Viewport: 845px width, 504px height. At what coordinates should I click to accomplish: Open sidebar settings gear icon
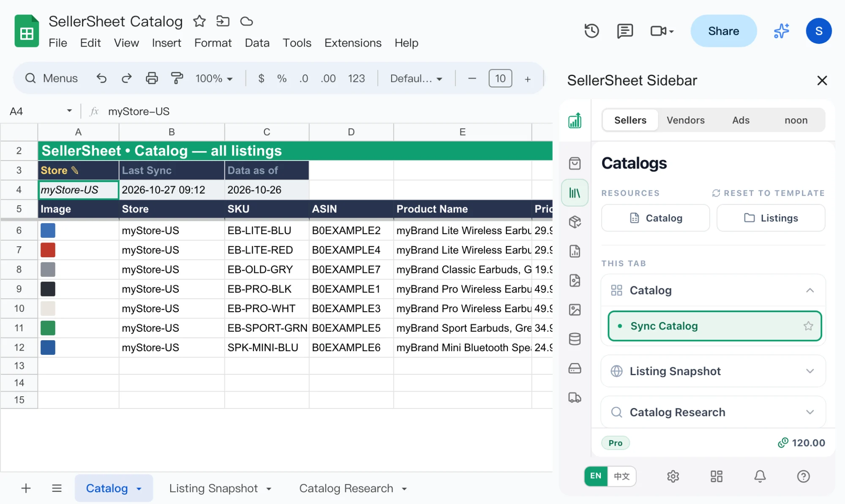coord(673,477)
